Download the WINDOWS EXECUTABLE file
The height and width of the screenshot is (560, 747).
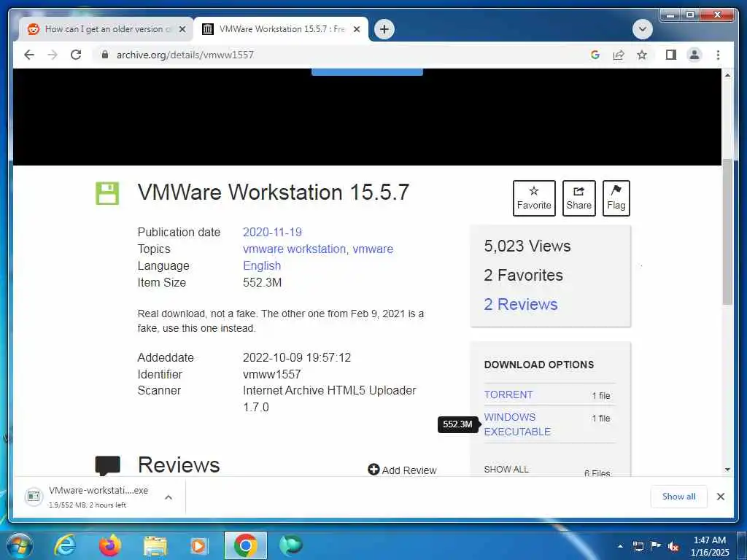click(x=517, y=424)
